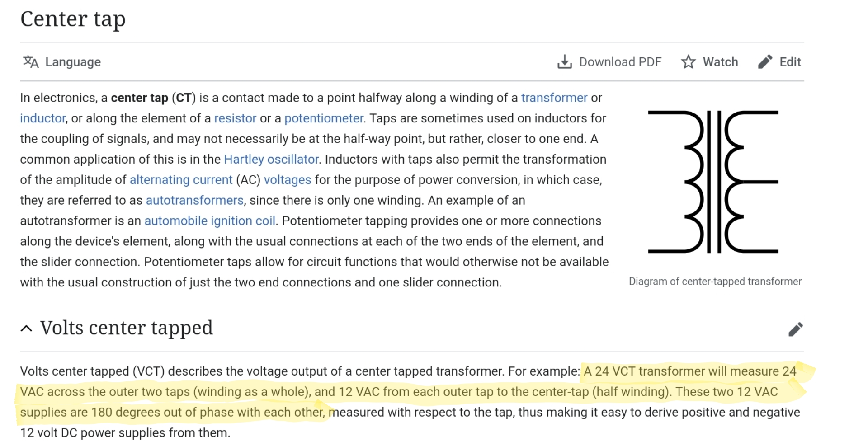
Task: Follow the potentiometer link
Action: point(324,118)
